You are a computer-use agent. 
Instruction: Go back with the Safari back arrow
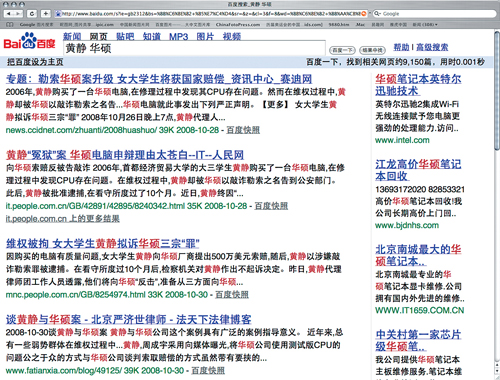coord(9,14)
